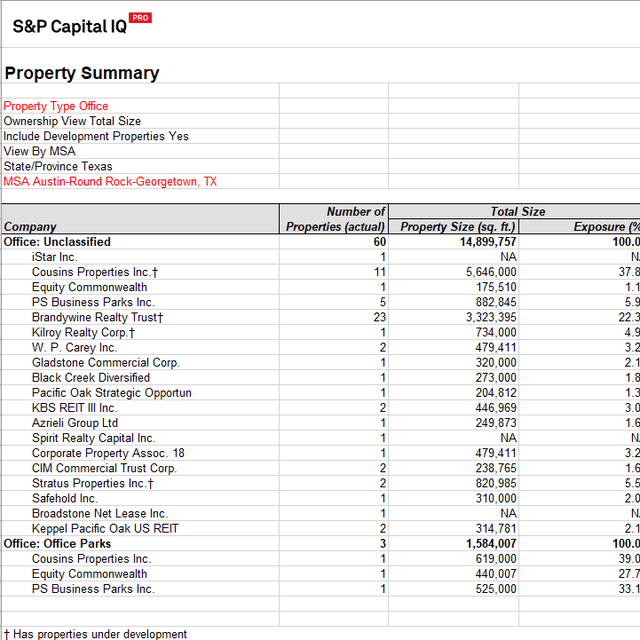Viewport: 640px width, 640px height.
Task: Select the 525,000 property size cell
Action: [454, 589]
